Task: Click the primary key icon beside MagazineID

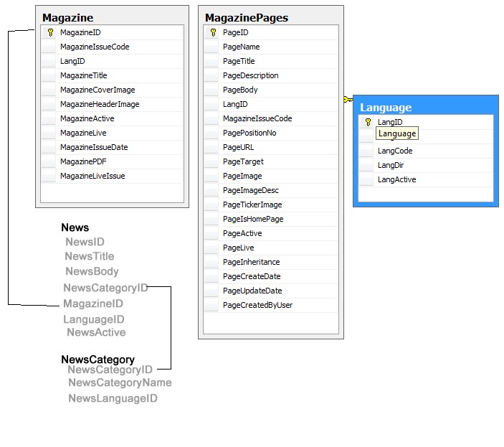Action: (50, 32)
